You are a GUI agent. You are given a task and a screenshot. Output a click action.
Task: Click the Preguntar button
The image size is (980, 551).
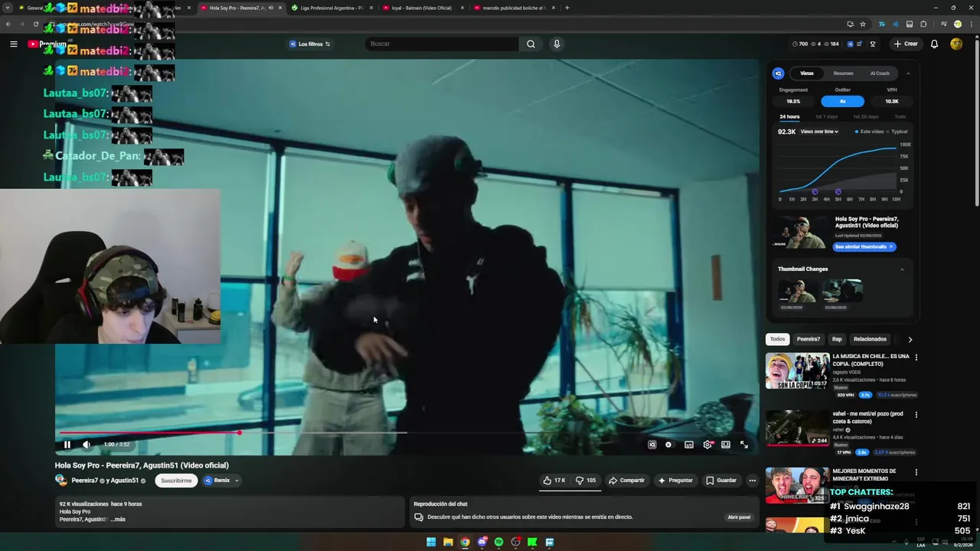pyautogui.click(x=675, y=481)
